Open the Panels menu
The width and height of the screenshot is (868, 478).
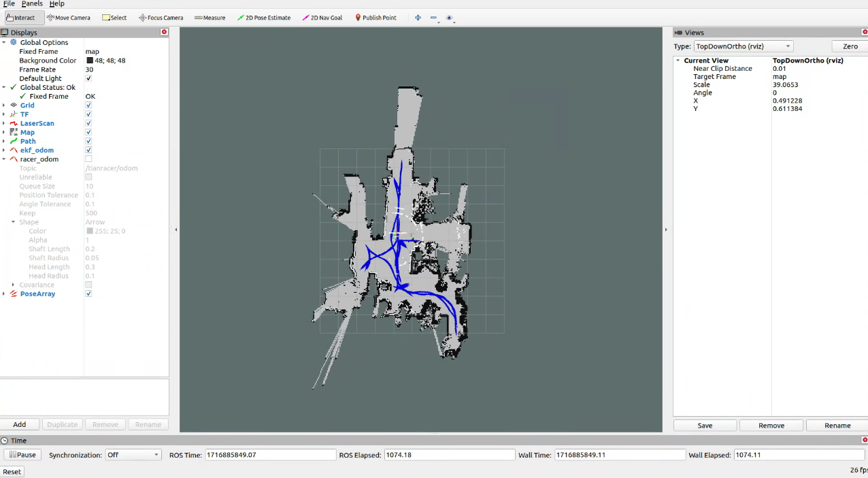pos(32,4)
